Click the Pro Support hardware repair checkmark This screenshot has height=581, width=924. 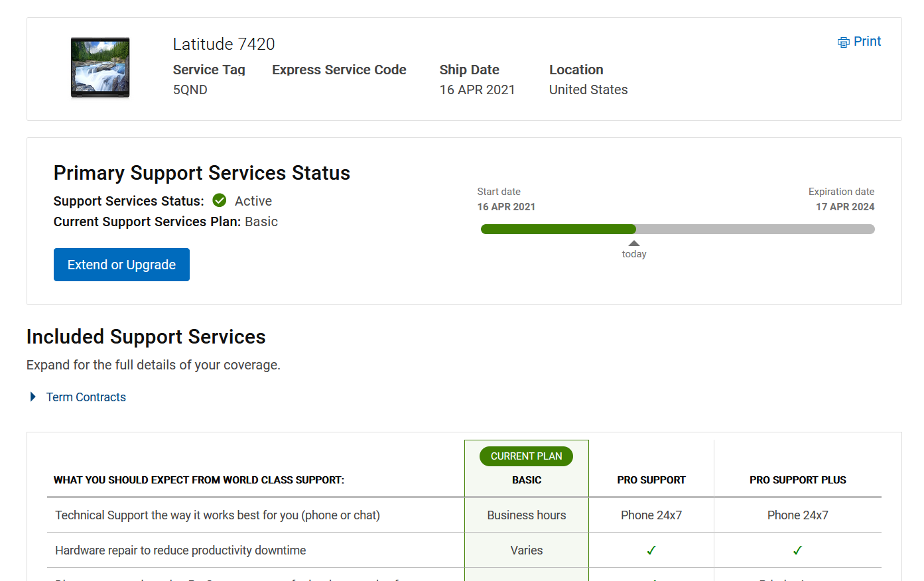pos(651,550)
